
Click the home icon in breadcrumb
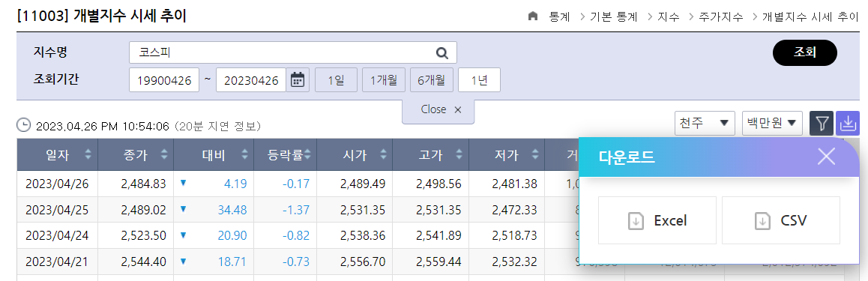(532, 16)
